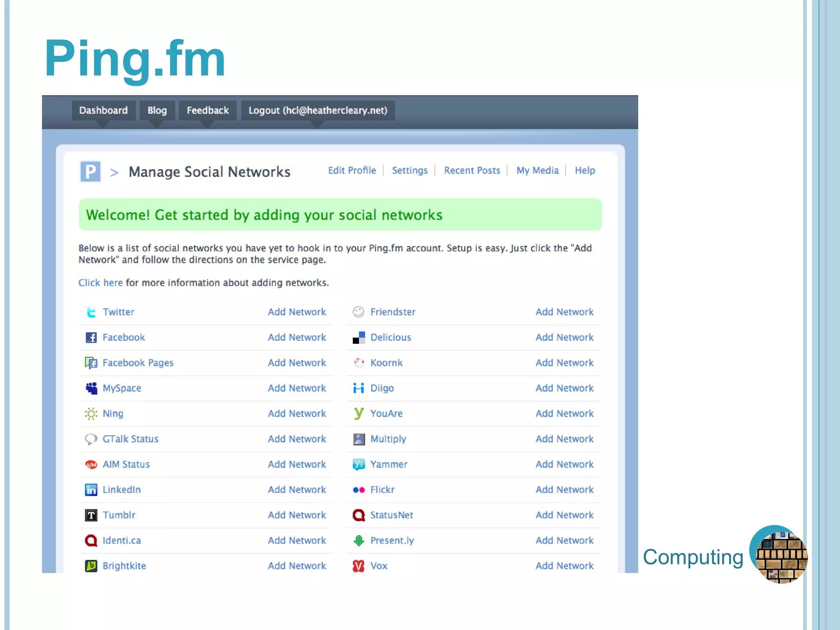Open Settings page link
The width and height of the screenshot is (840, 630).
[410, 170]
